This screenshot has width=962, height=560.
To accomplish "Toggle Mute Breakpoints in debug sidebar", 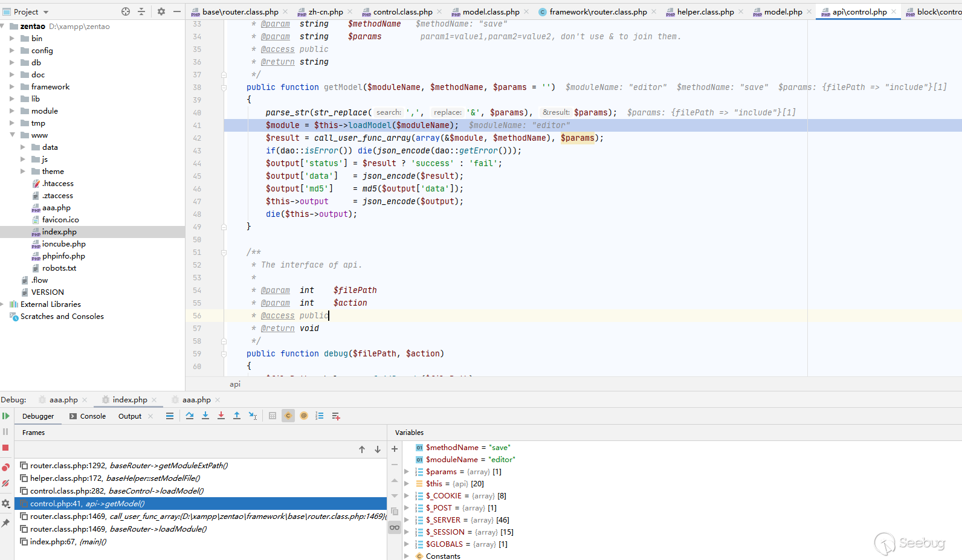I will [5, 483].
